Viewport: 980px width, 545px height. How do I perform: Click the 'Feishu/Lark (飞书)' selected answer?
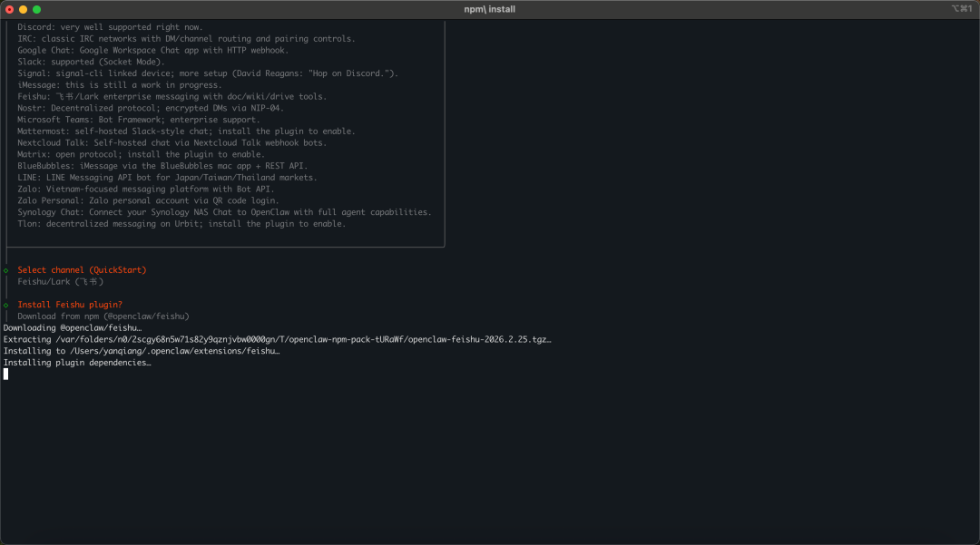(61, 281)
